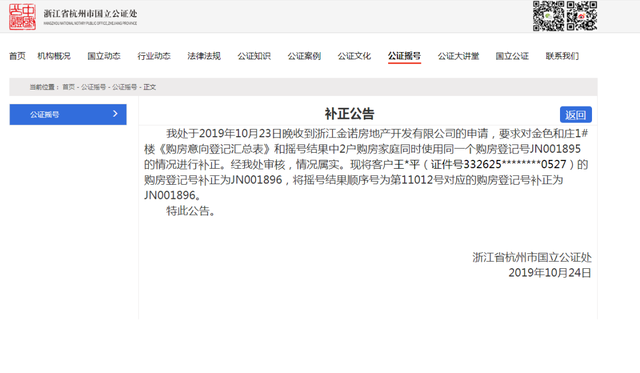Click the left QR code image

tap(548, 16)
